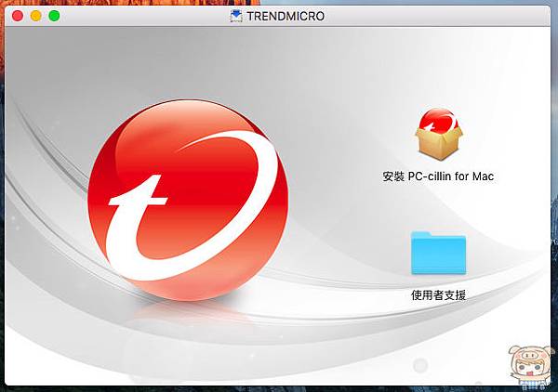Click the TRENDMICRO disk icon in title bar
558x392 pixels.
236,16
